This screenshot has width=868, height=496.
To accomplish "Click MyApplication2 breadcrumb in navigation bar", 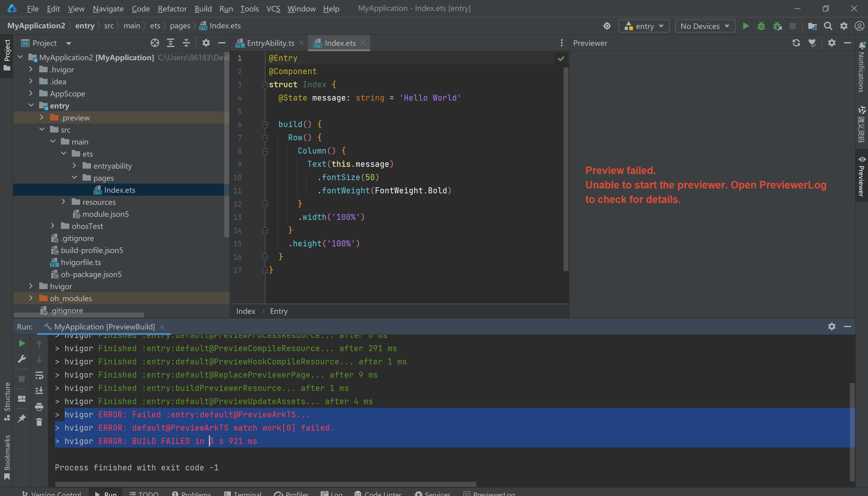I will [36, 26].
